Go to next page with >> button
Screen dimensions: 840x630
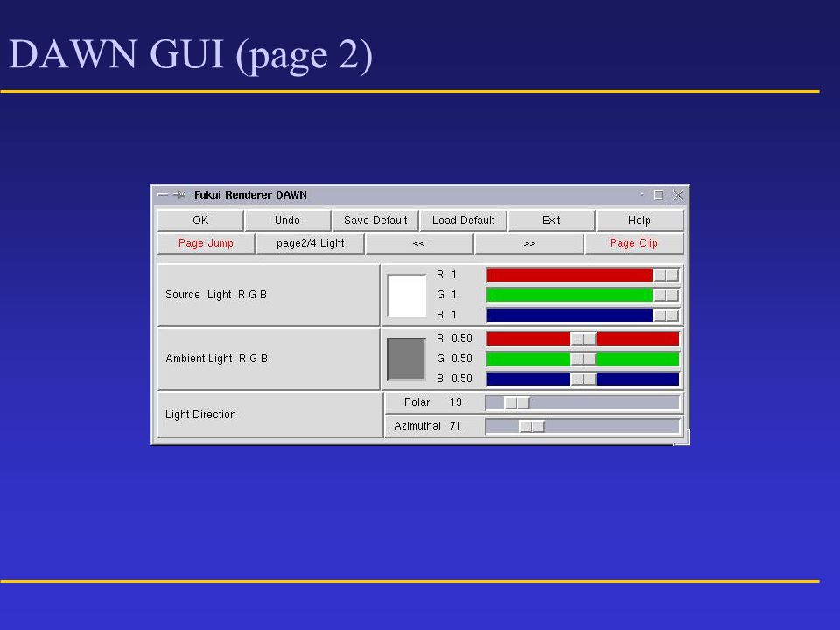pos(529,243)
